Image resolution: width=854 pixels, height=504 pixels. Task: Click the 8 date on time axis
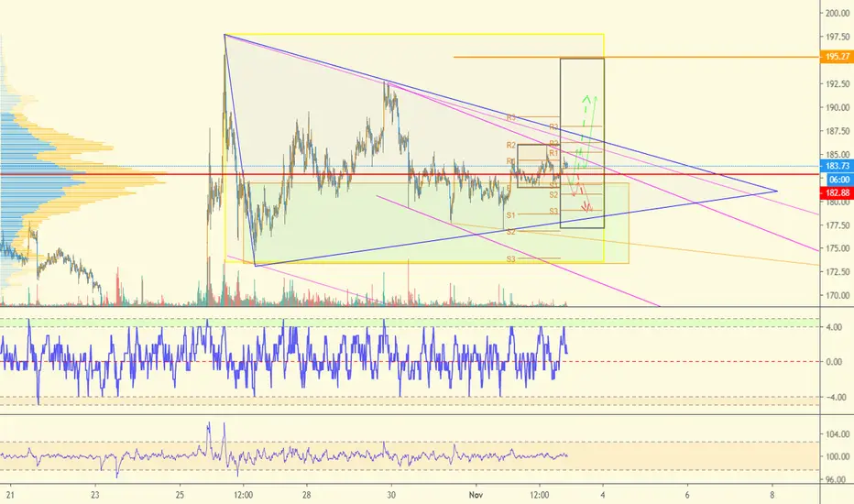(x=772, y=495)
